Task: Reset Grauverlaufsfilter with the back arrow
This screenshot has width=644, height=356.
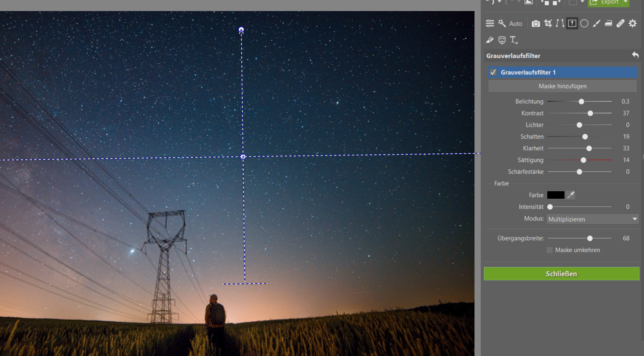Action: pos(635,55)
